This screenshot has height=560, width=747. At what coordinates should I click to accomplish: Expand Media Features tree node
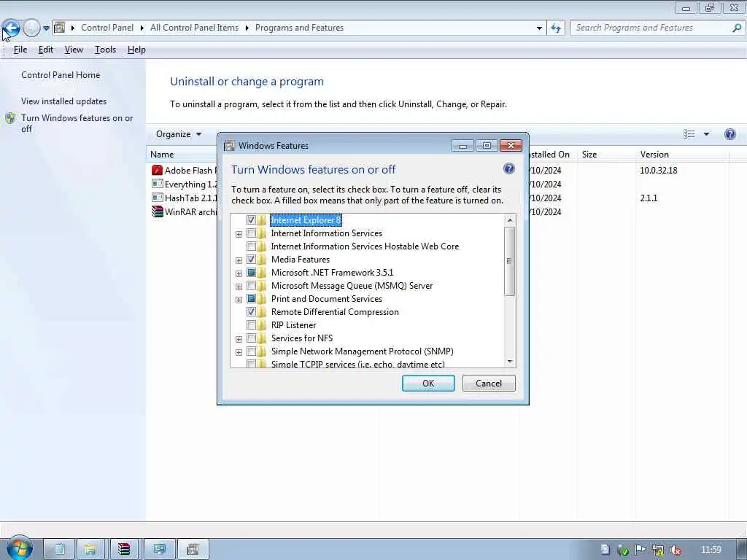tap(239, 260)
